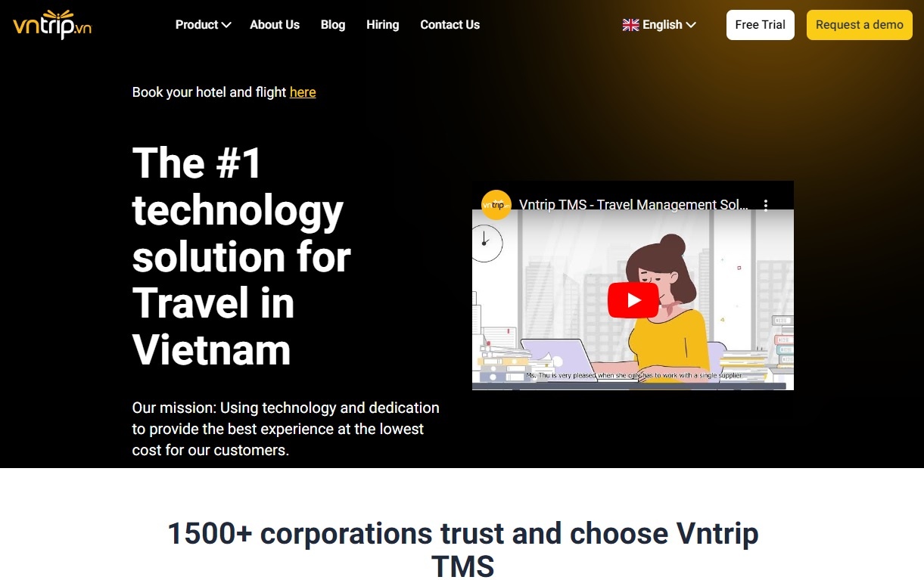Follow the 'here' booking link
Screen dimensions: 924x580
(303, 92)
